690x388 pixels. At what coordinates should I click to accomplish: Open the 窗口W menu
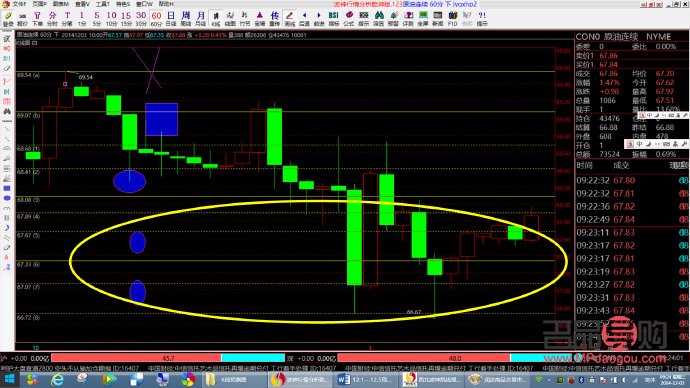click(x=144, y=4)
